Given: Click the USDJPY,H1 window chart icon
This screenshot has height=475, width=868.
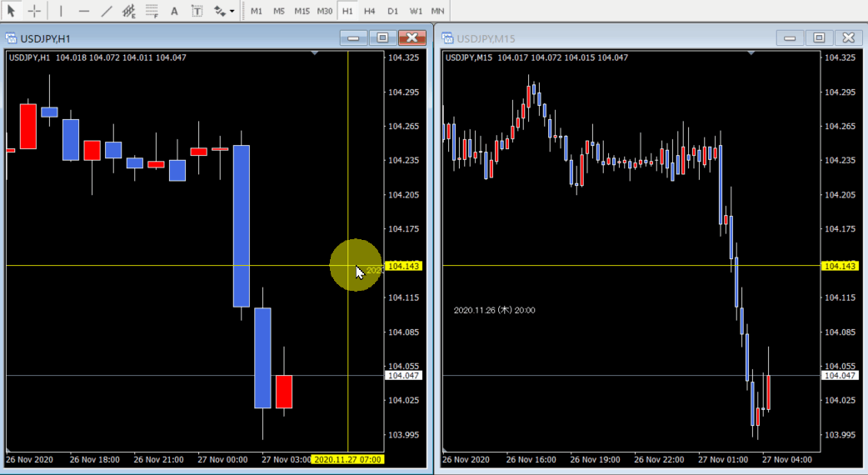Looking at the screenshot, I should click(x=11, y=38).
